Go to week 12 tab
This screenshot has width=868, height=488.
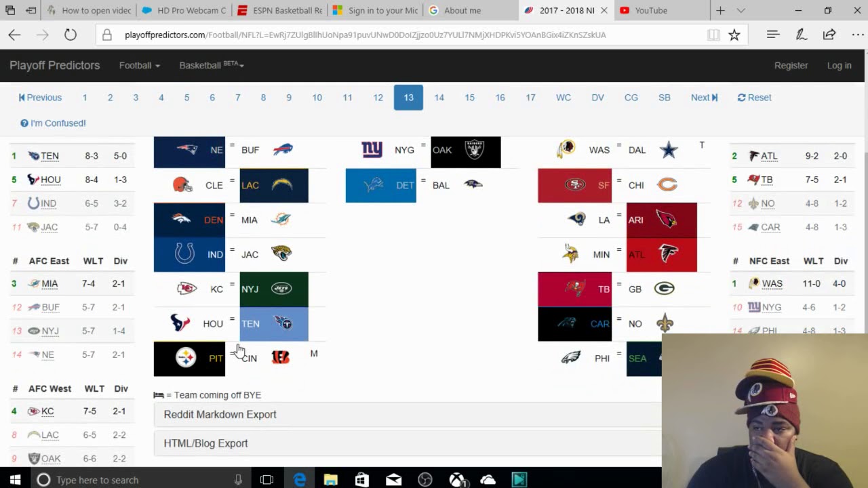[378, 98]
